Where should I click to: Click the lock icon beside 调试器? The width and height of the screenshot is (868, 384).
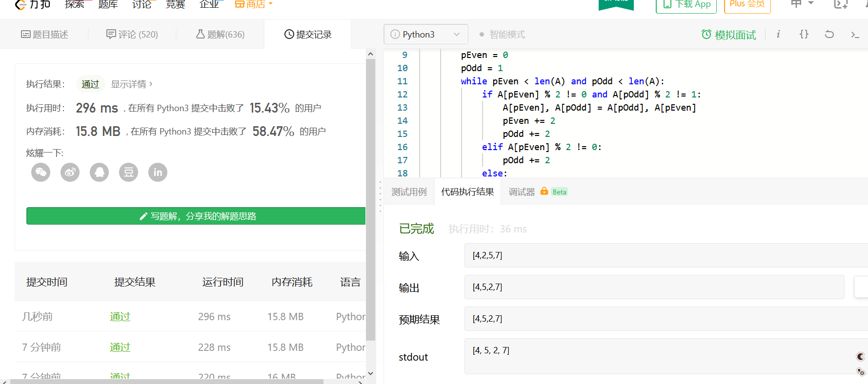tap(544, 191)
